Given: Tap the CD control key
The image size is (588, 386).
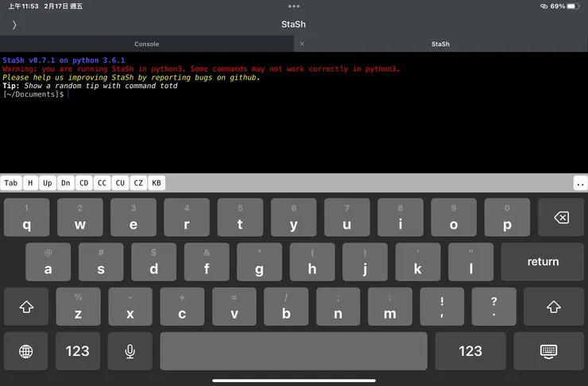Looking at the screenshot, I should pyautogui.click(x=84, y=183).
